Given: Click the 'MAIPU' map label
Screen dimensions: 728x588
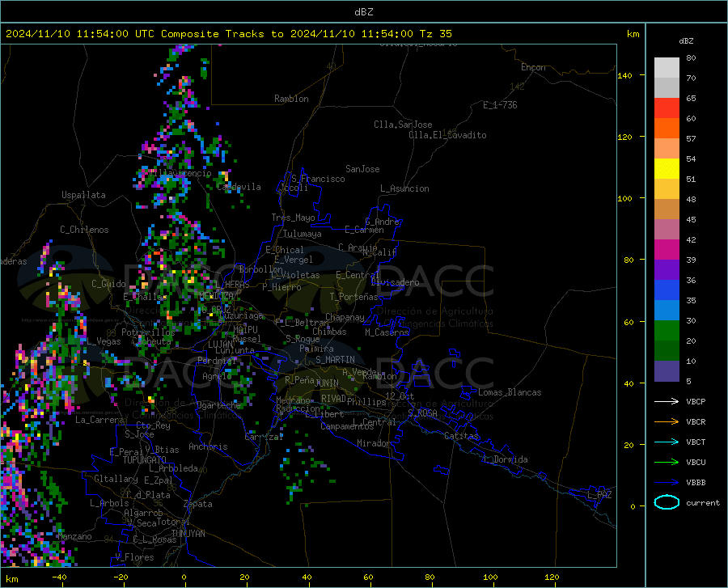Looking at the screenshot, I should click(245, 329).
